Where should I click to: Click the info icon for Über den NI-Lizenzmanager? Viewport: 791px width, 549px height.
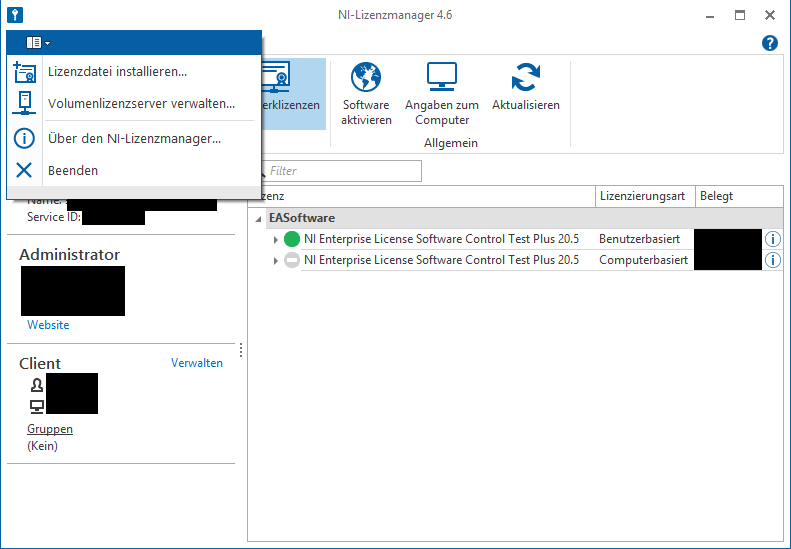24,138
